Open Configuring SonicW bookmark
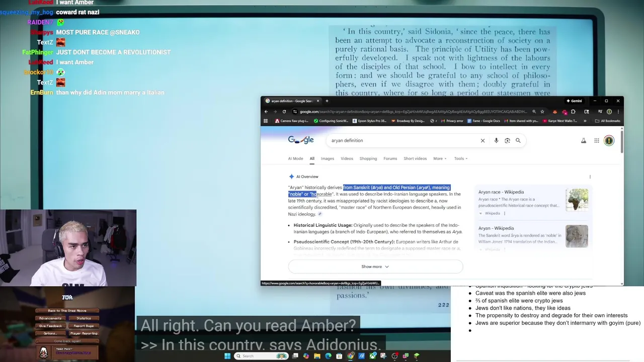The height and width of the screenshot is (362, 644). [x=331, y=121]
